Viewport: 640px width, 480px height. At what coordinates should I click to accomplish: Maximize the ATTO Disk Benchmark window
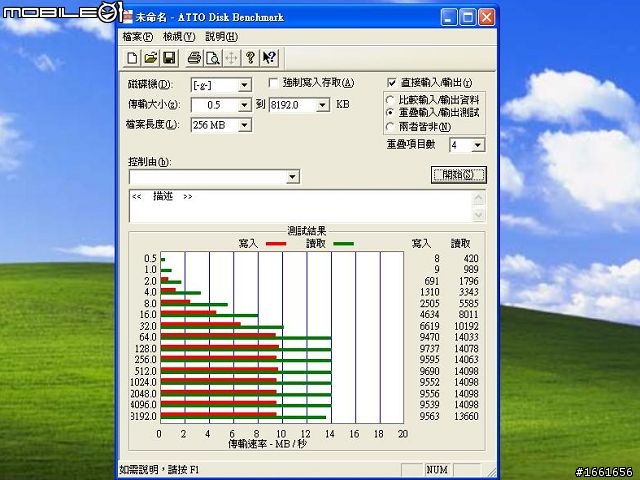click(468, 17)
